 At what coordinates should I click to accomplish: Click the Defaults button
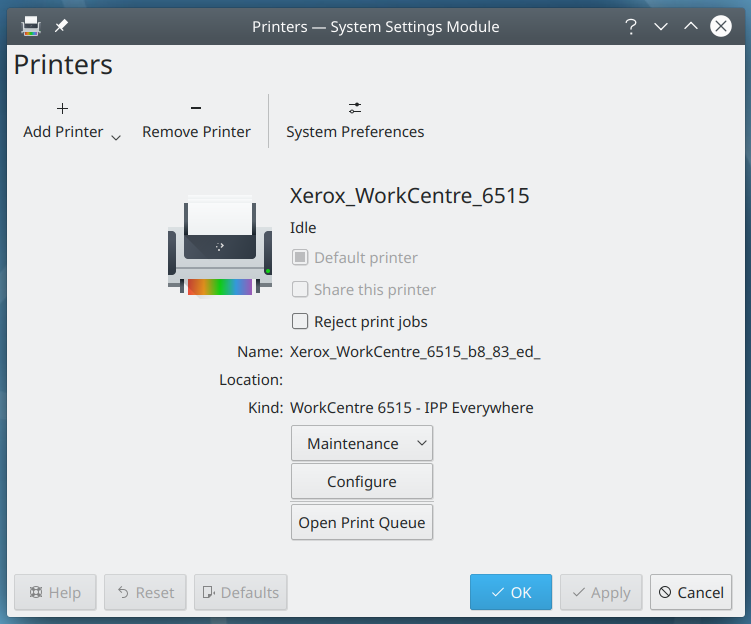coord(240,592)
